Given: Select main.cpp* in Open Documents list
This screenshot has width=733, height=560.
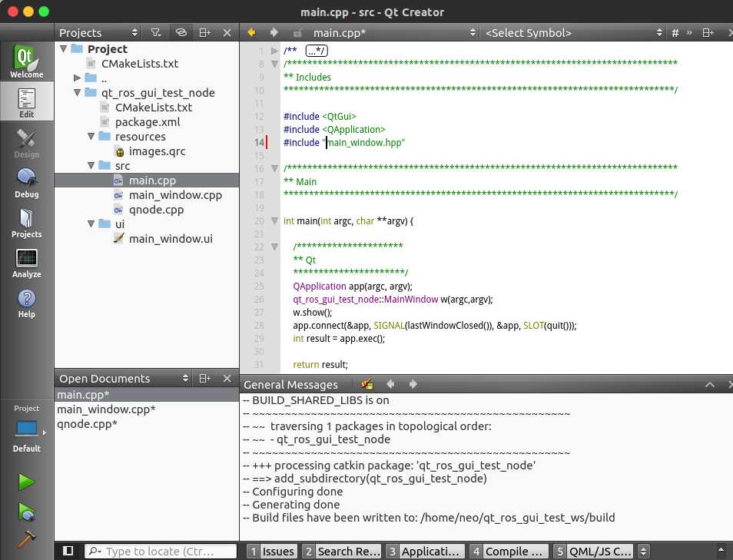Looking at the screenshot, I should (x=146, y=395).
